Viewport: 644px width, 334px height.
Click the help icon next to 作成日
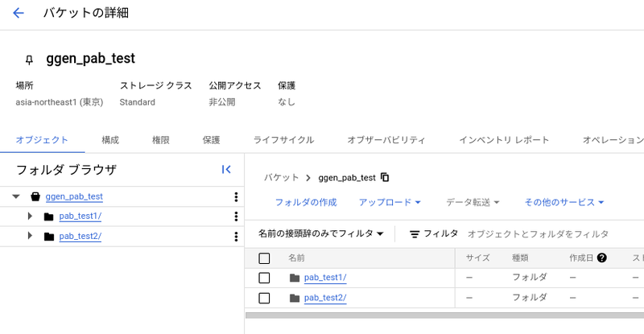602,258
